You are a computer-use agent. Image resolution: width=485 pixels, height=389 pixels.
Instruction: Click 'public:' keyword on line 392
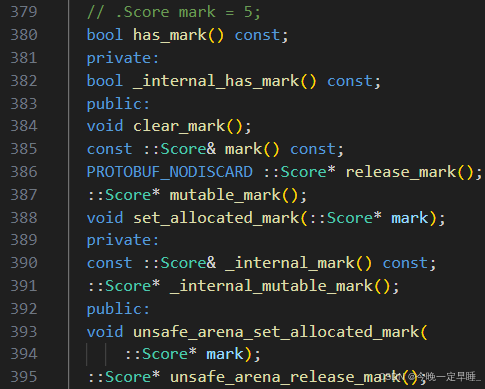tap(118, 309)
